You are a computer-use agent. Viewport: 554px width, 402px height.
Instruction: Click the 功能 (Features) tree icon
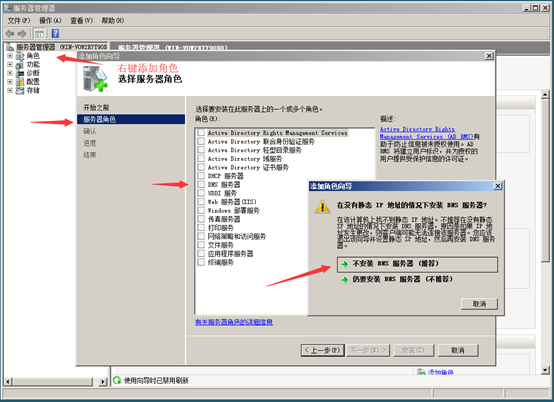tap(20, 65)
